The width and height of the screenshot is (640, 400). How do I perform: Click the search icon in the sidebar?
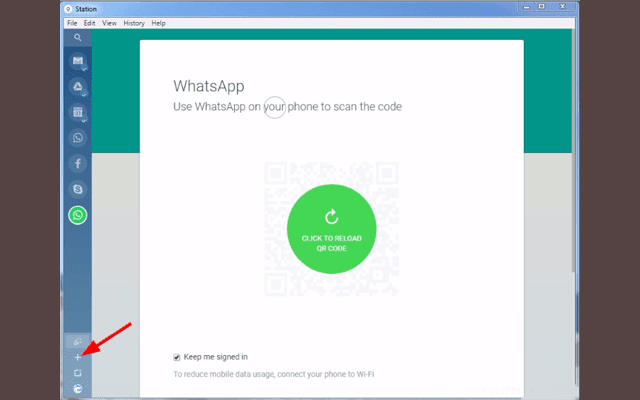78,37
